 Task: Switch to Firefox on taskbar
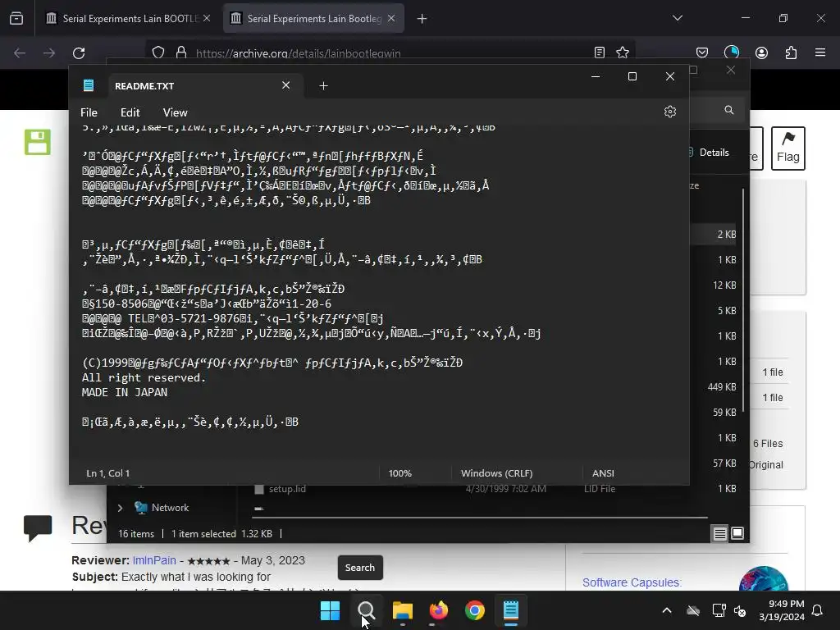pos(439,610)
